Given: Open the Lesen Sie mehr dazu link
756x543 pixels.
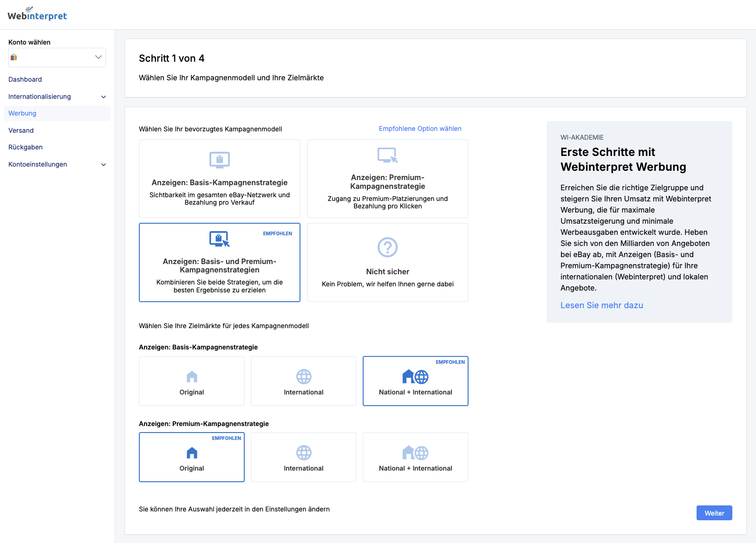Looking at the screenshot, I should pyautogui.click(x=602, y=305).
